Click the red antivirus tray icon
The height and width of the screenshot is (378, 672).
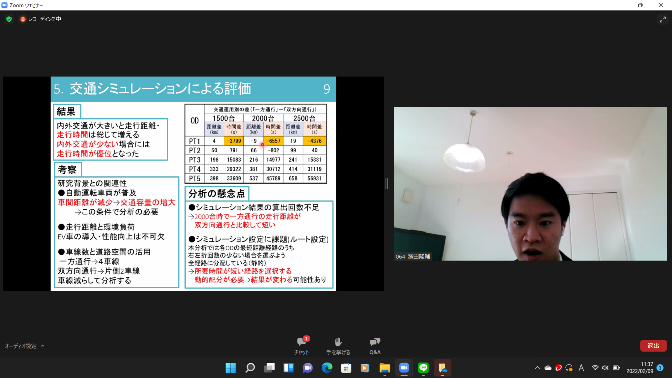[x=558, y=368]
